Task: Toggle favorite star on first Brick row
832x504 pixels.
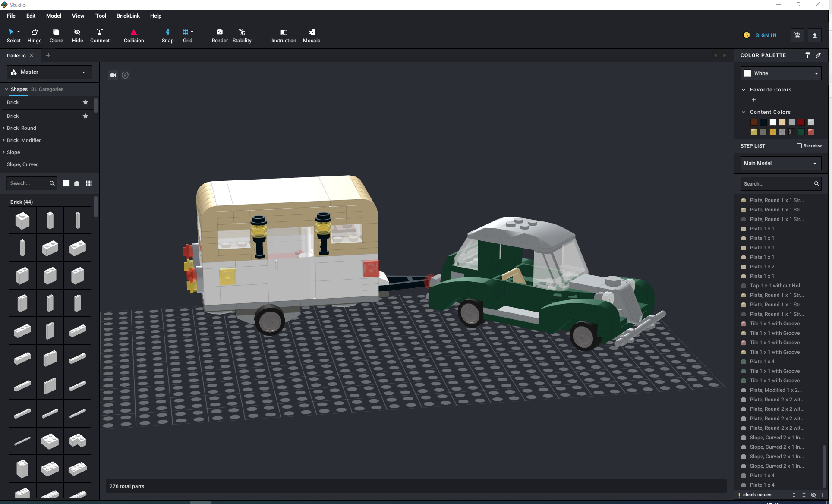Action: point(85,102)
